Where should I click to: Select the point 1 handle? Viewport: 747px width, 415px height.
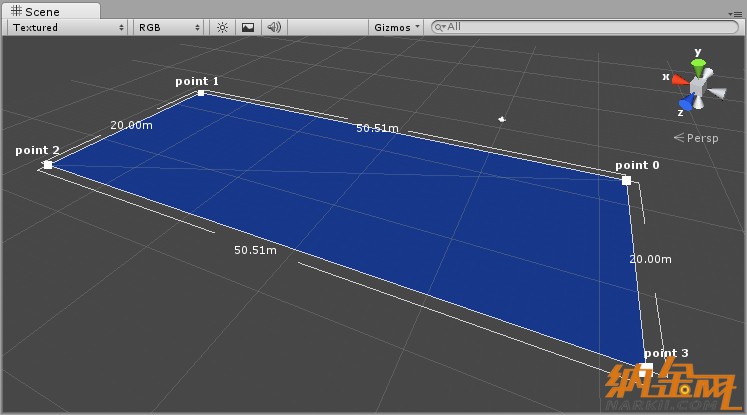click(x=201, y=93)
